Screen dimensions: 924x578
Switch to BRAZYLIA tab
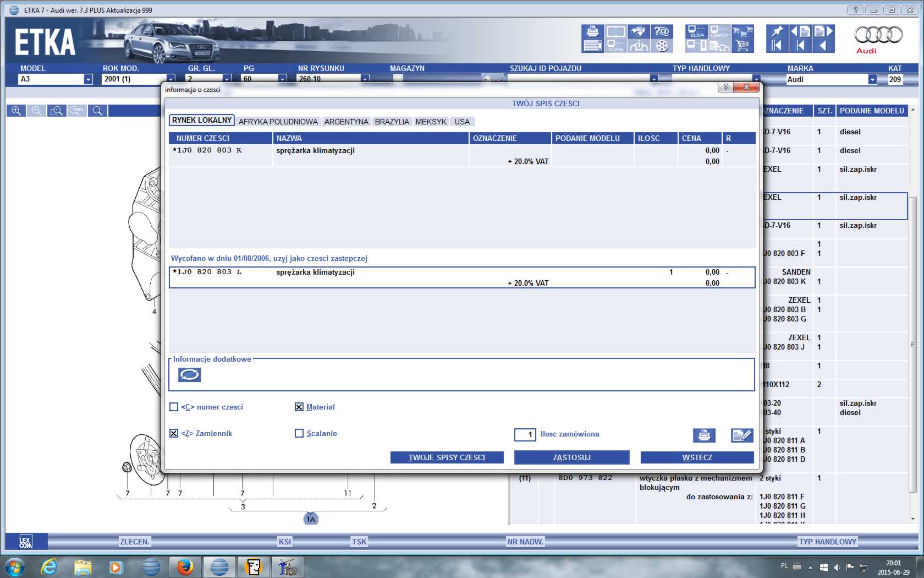pyautogui.click(x=392, y=122)
